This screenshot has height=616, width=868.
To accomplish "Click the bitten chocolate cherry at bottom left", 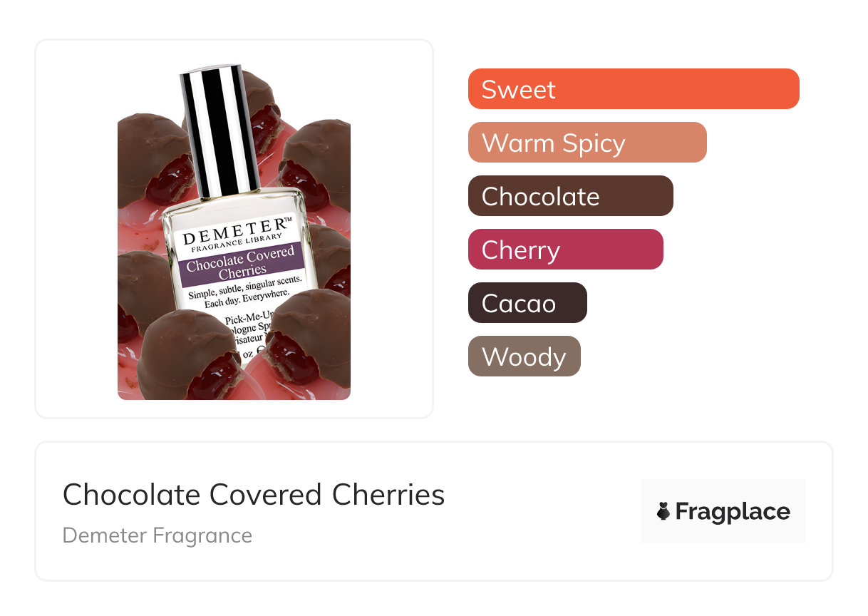I will click(190, 355).
